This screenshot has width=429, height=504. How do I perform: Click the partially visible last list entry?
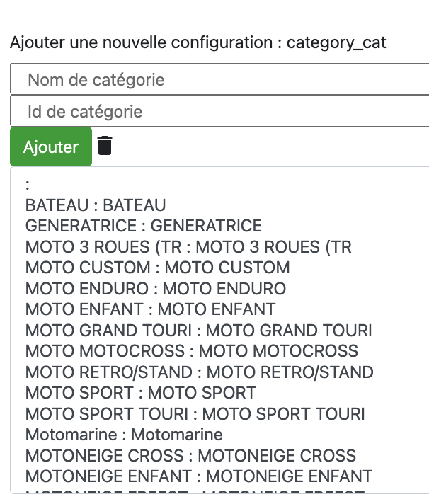pos(195,491)
